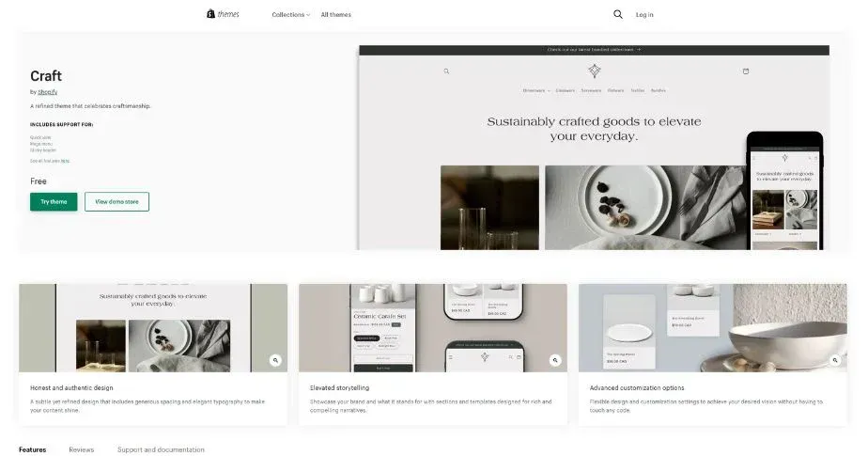Screen dimensions: 868x456
Task: Click the 'Advanced customization options' heading
Action: click(x=637, y=388)
